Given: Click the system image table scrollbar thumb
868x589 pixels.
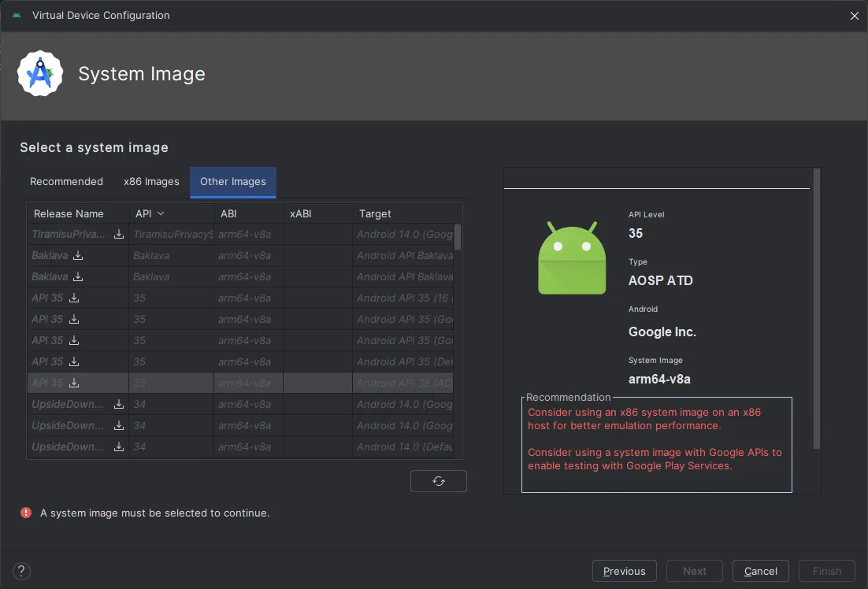Looking at the screenshot, I should 458,236.
